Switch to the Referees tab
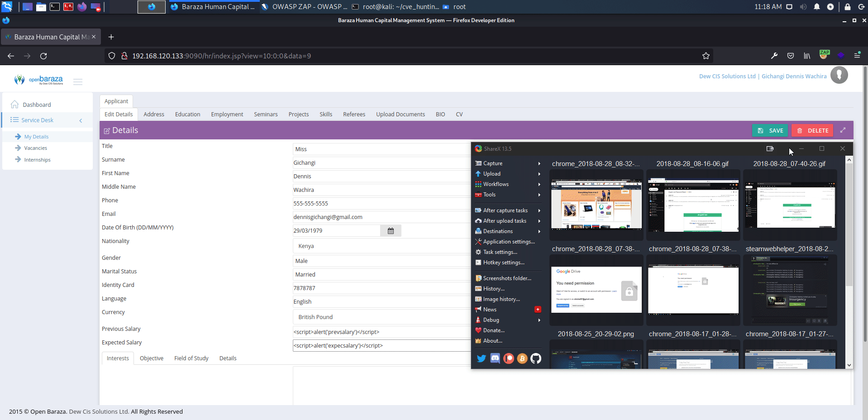Viewport: 868px width, 420px height. pos(354,115)
